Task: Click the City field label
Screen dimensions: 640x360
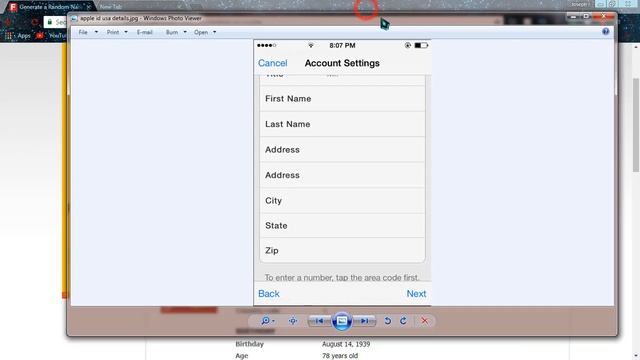Action: 273,201
